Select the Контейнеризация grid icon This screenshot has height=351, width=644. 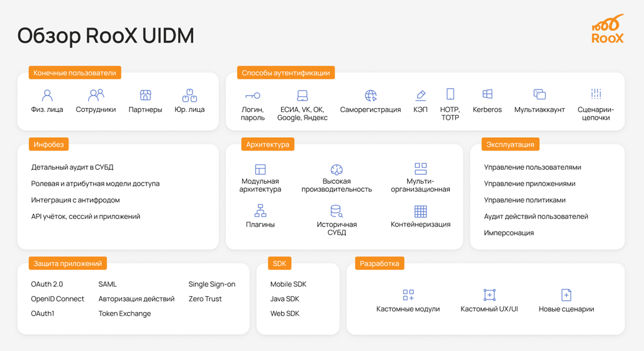pyautogui.click(x=420, y=211)
